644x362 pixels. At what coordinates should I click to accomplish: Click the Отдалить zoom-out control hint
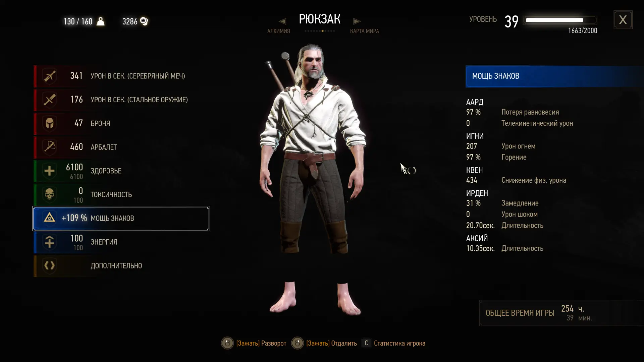pyautogui.click(x=324, y=343)
